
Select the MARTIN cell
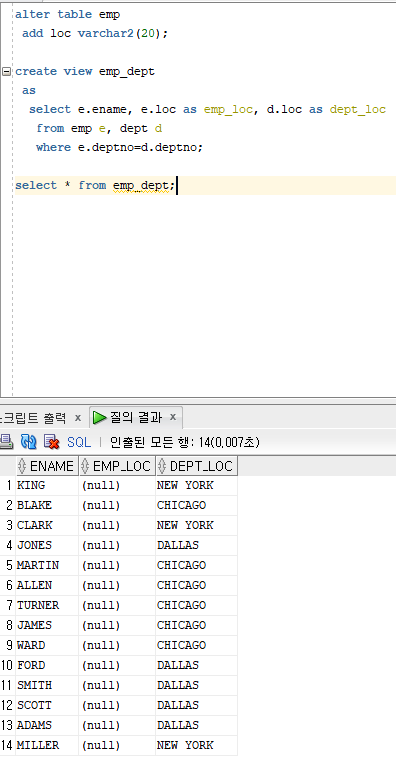click(x=47, y=565)
